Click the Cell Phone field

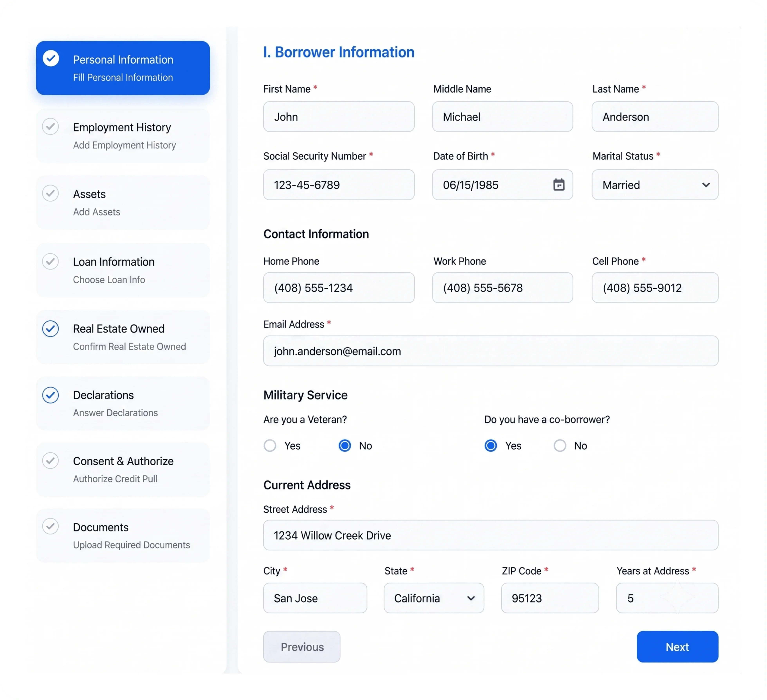point(655,287)
